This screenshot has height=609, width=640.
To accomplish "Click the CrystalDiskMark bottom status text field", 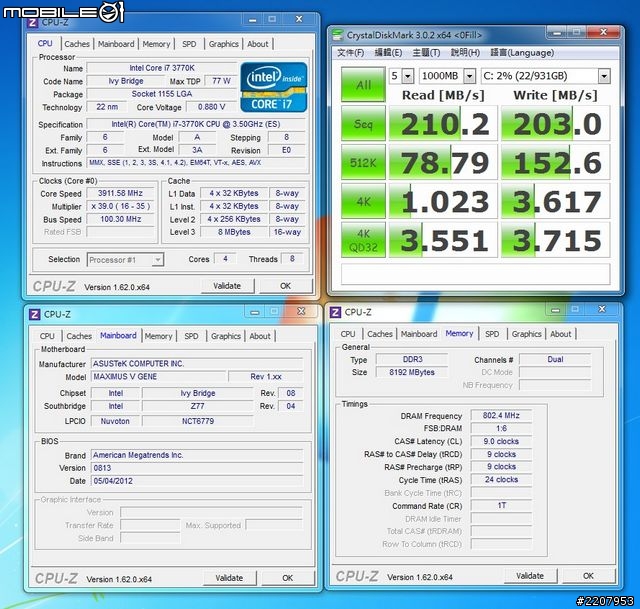I will point(476,273).
